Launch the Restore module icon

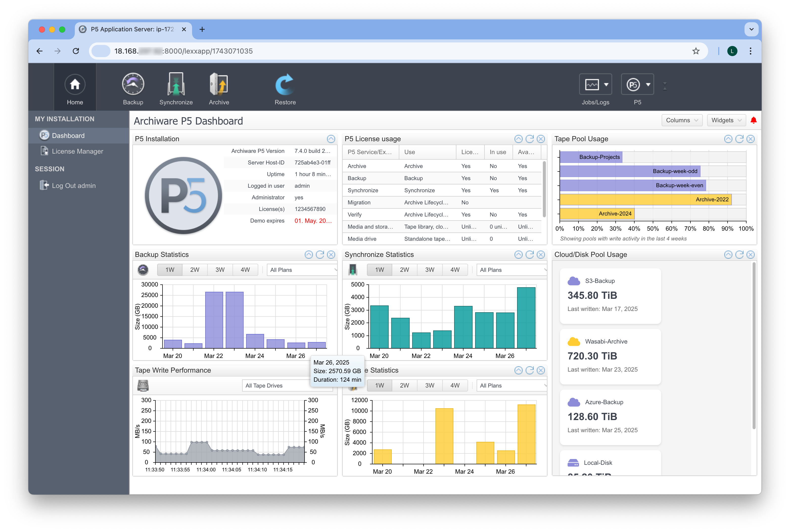pyautogui.click(x=285, y=84)
